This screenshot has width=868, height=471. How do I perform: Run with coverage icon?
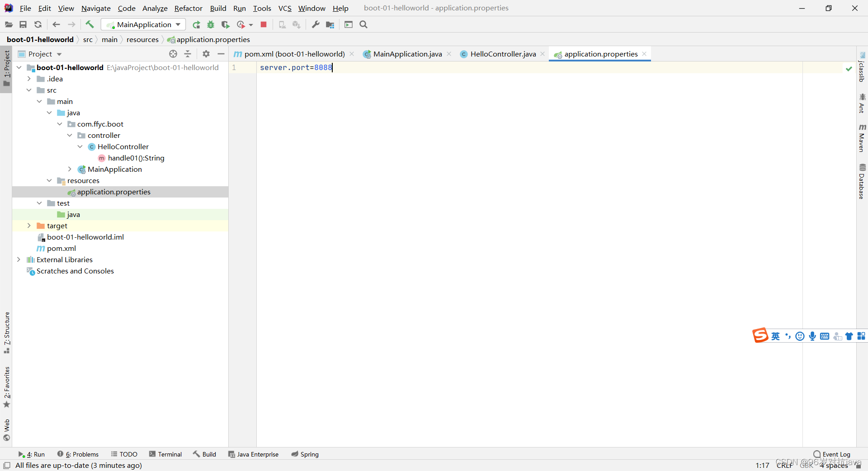point(225,24)
